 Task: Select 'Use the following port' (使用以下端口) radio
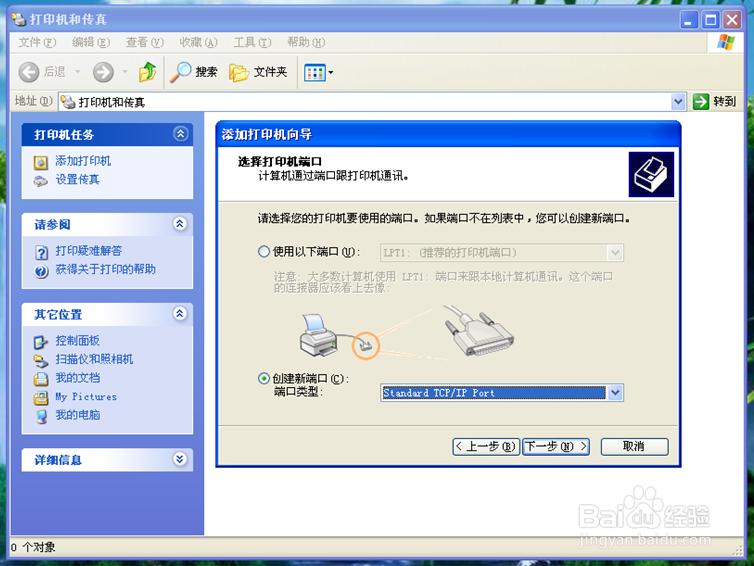pos(264,252)
